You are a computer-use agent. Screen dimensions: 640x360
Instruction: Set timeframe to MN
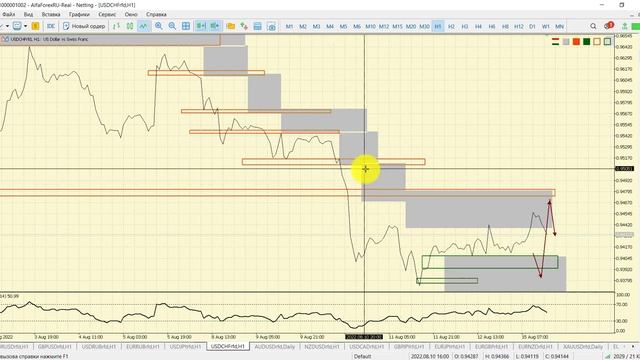[x=559, y=26]
